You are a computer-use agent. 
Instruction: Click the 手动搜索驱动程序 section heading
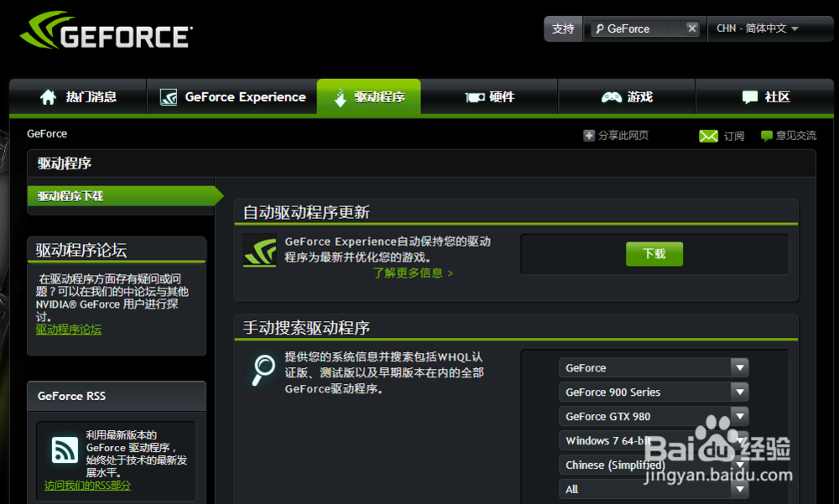[x=306, y=327]
